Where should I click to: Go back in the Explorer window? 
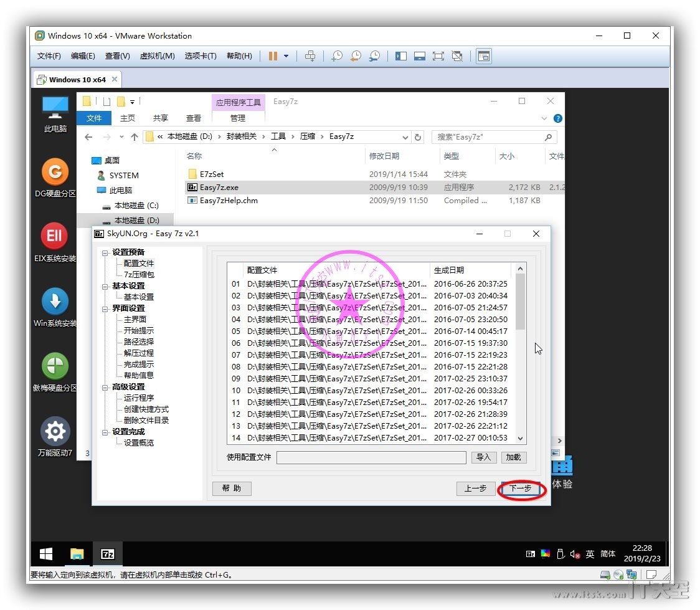(88, 136)
